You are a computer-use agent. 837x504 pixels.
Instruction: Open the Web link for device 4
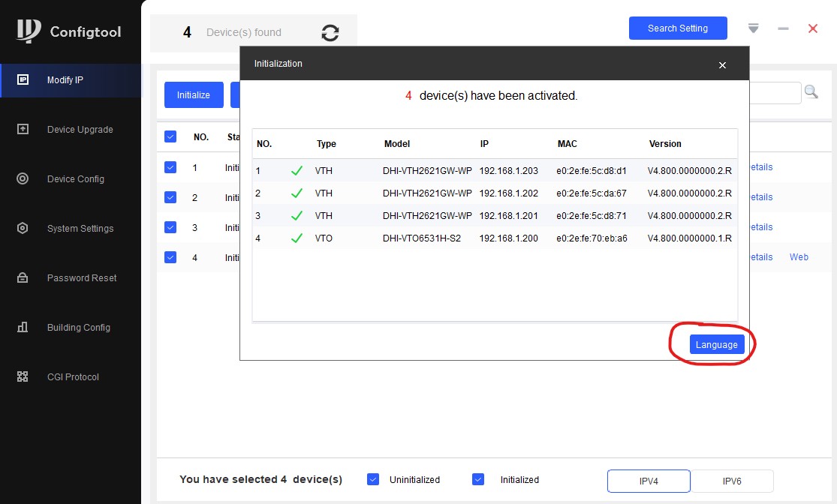click(x=799, y=257)
